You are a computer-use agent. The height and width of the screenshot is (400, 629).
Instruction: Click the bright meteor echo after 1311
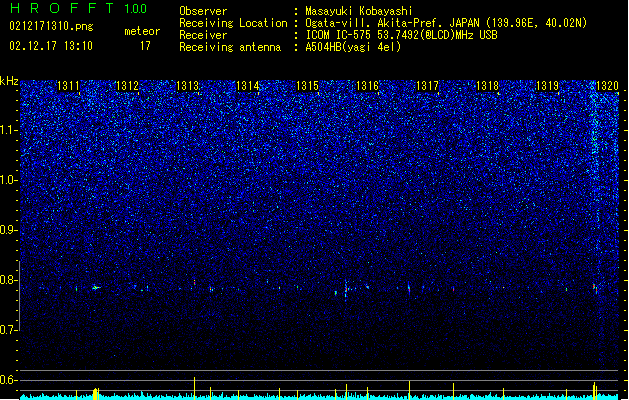click(x=96, y=287)
